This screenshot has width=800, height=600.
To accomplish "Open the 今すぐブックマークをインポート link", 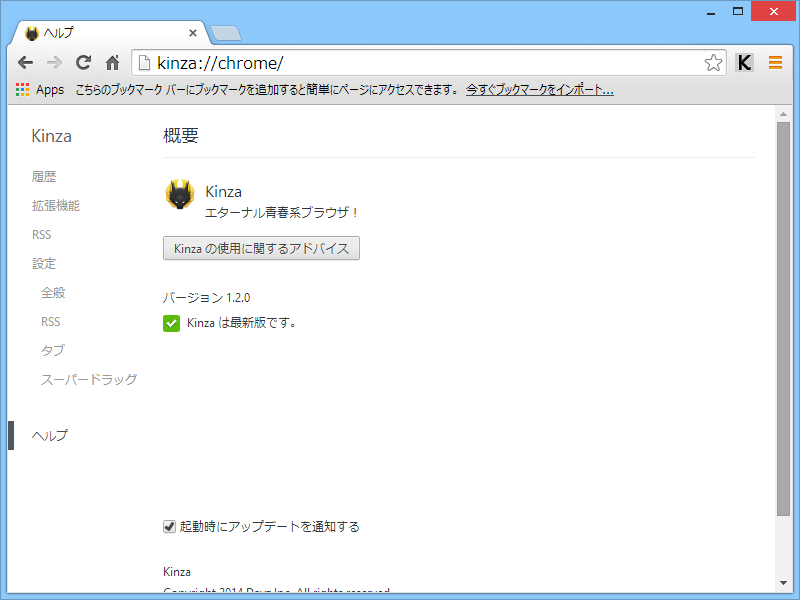I will (540, 89).
